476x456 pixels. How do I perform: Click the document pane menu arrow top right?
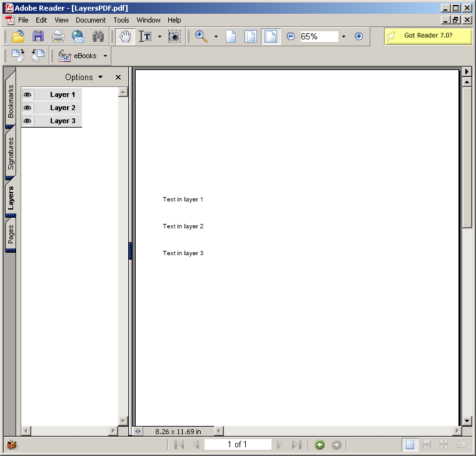pyautogui.click(x=467, y=72)
